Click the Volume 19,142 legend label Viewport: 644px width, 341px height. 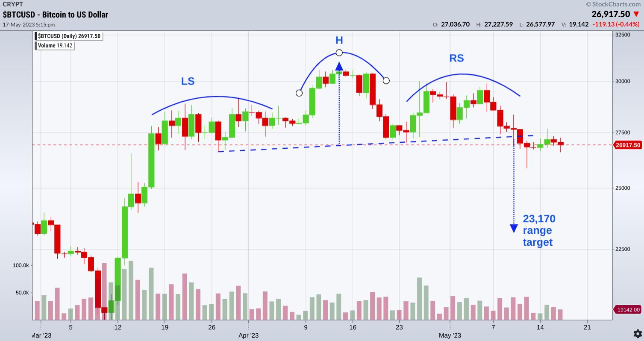click(55, 46)
